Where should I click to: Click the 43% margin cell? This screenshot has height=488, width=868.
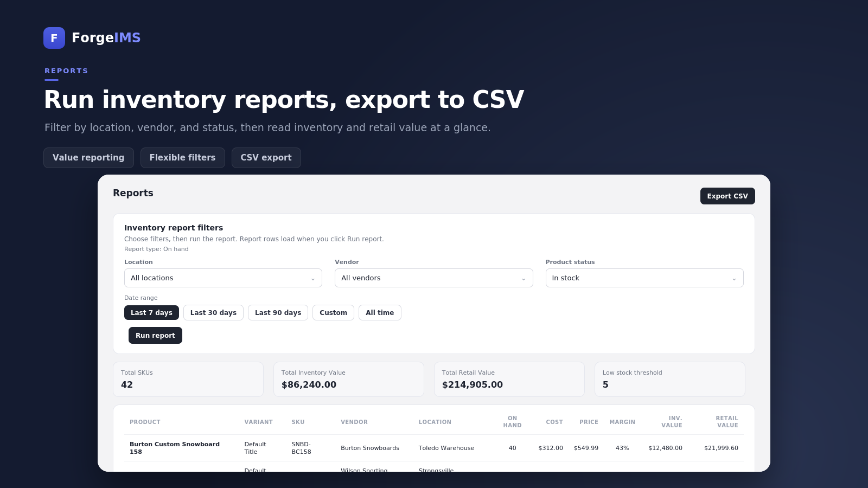click(622, 448)
